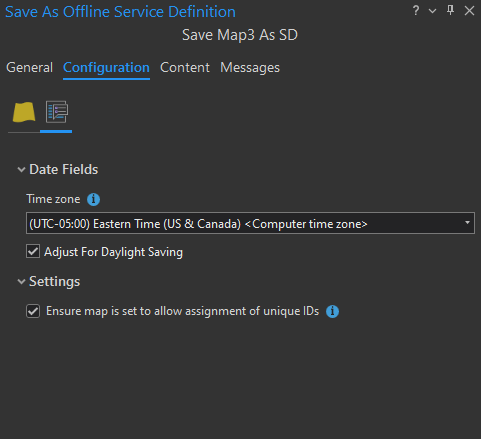Viewport: 481px width, 439px height.
Task: Open the pane options chevron menu
Action: pos(433,11)
